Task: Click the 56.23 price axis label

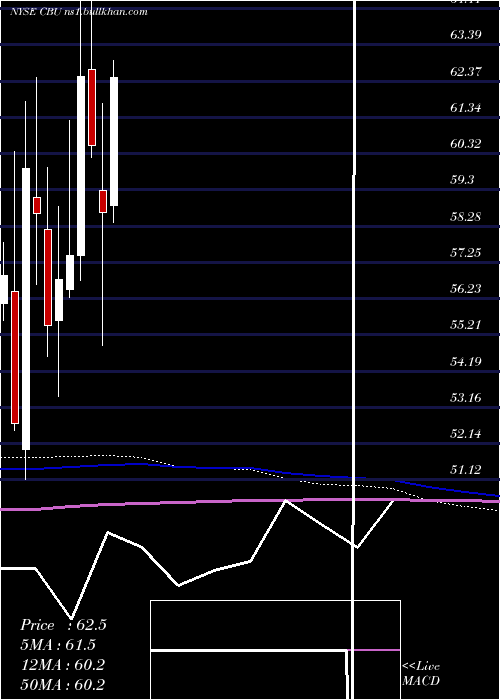Action: pyautogui.click(x=466, y=289)
